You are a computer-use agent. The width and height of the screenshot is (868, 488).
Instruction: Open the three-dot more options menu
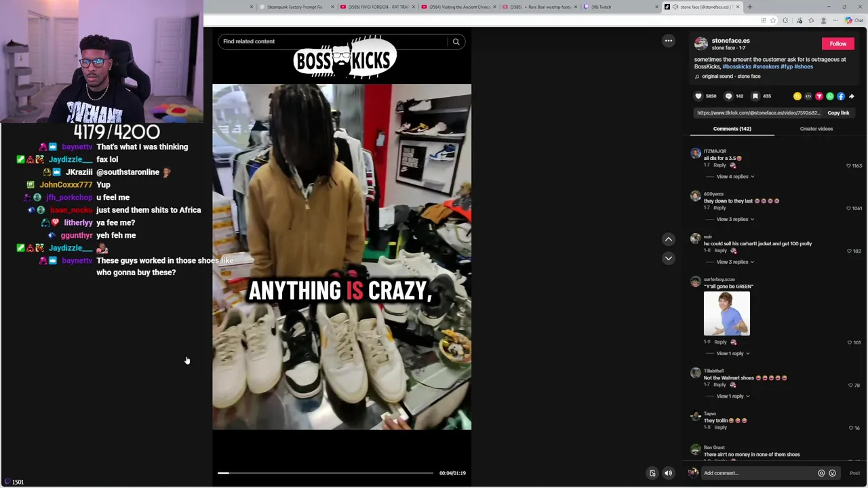click(669, 41)
